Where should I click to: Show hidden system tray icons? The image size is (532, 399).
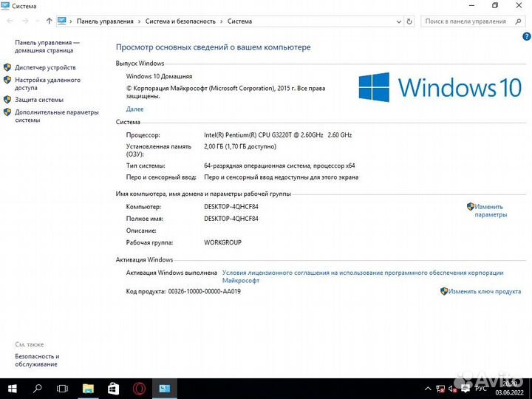coord(429,388)
